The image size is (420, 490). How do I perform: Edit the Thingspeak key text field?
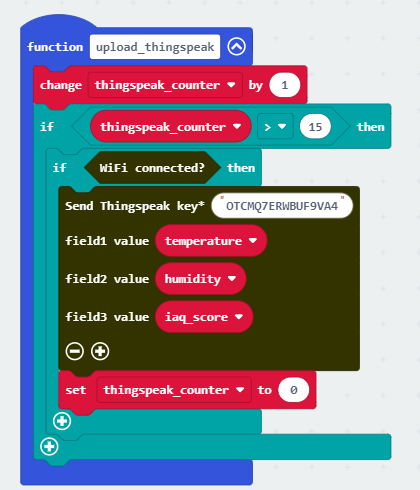(x=282, y=206)
